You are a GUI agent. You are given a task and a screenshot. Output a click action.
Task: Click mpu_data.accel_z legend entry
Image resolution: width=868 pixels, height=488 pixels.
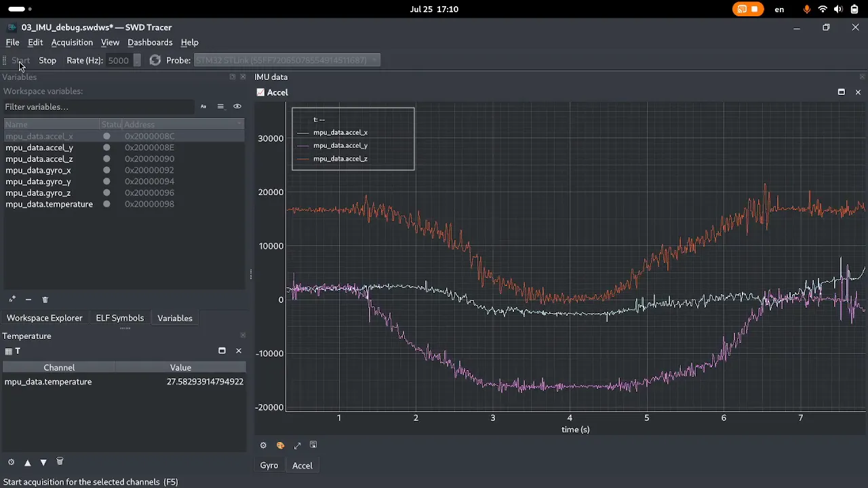pos(340,159)
